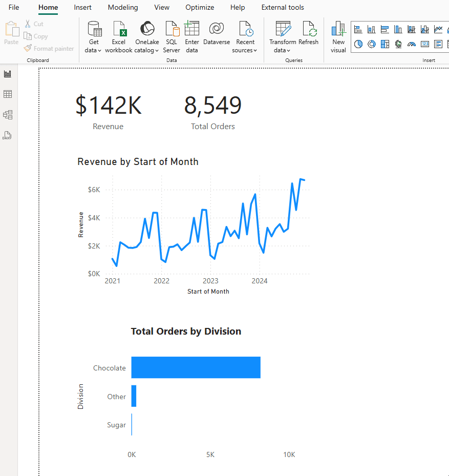
Task: Click the Revenue by Start of Month title
Action: (138, 161)
